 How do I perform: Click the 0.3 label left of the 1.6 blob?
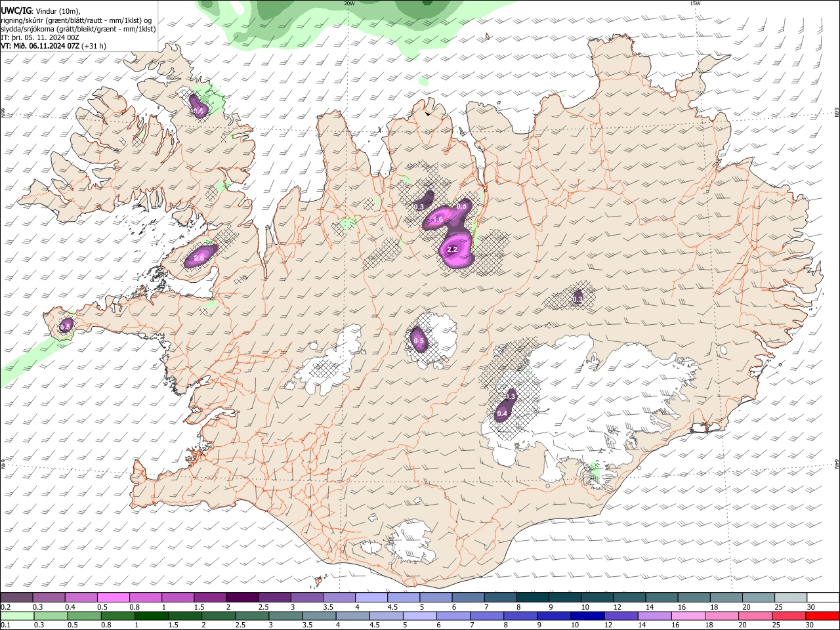[419, 207]
